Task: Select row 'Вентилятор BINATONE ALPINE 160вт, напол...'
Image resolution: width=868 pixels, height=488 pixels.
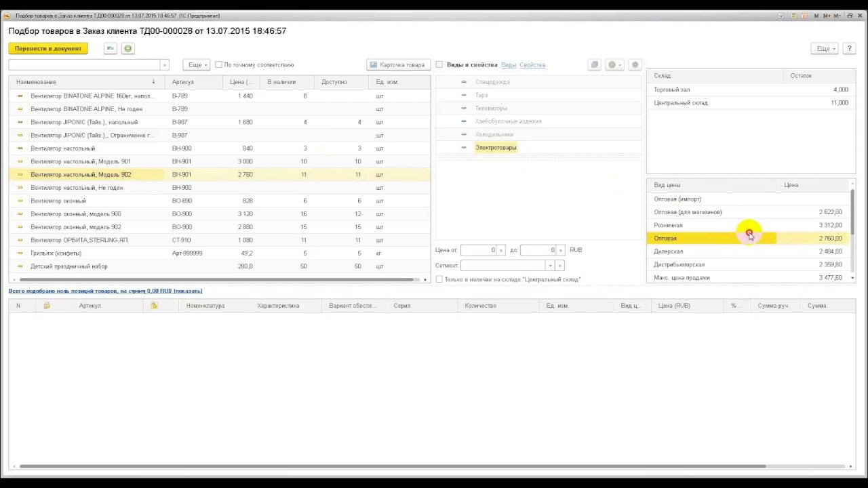Action: (x=219, y=96)
